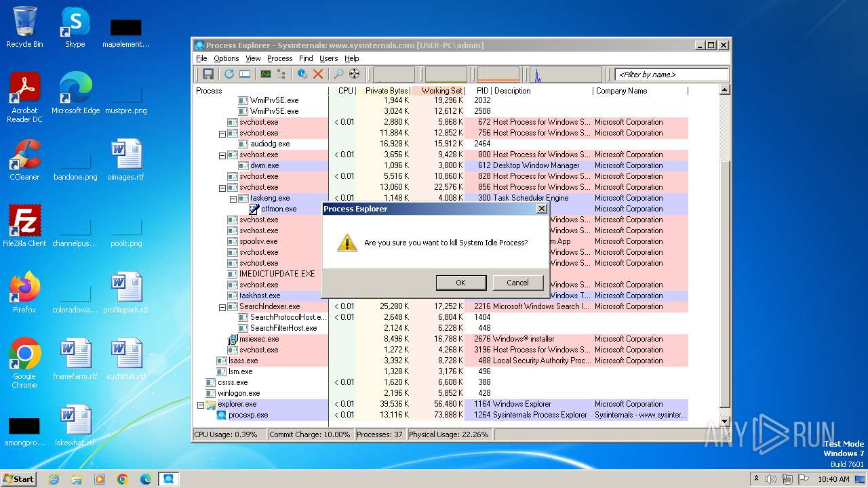The image size is (868, 488).
Task: Collapse the taskeng.exe tree node
Action: pos(233,199)
